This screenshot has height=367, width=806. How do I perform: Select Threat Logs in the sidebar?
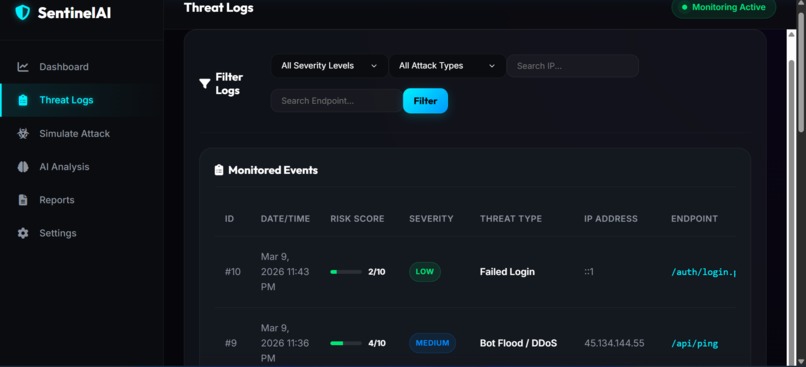82,100
